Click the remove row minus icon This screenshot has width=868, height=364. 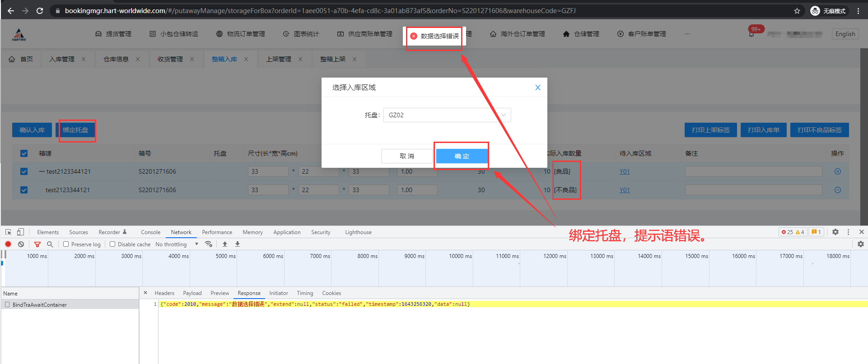click(x=837, y=190)
